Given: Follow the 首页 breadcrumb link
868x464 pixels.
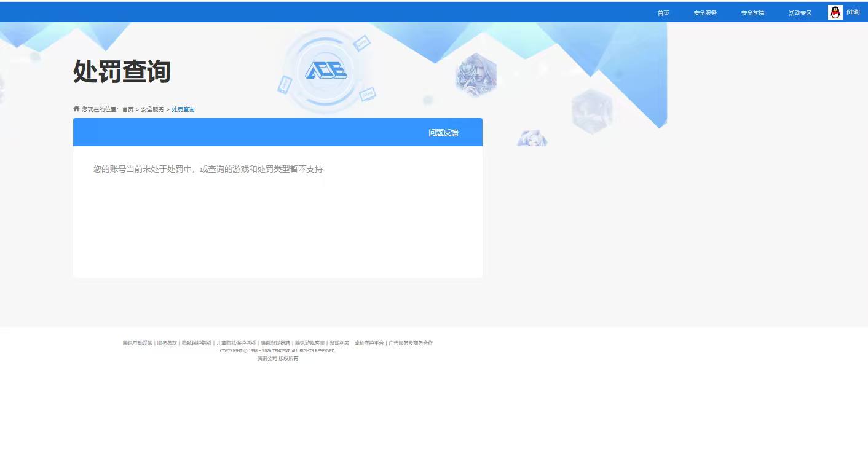Looking at the screenshot, I should (128, 109).
